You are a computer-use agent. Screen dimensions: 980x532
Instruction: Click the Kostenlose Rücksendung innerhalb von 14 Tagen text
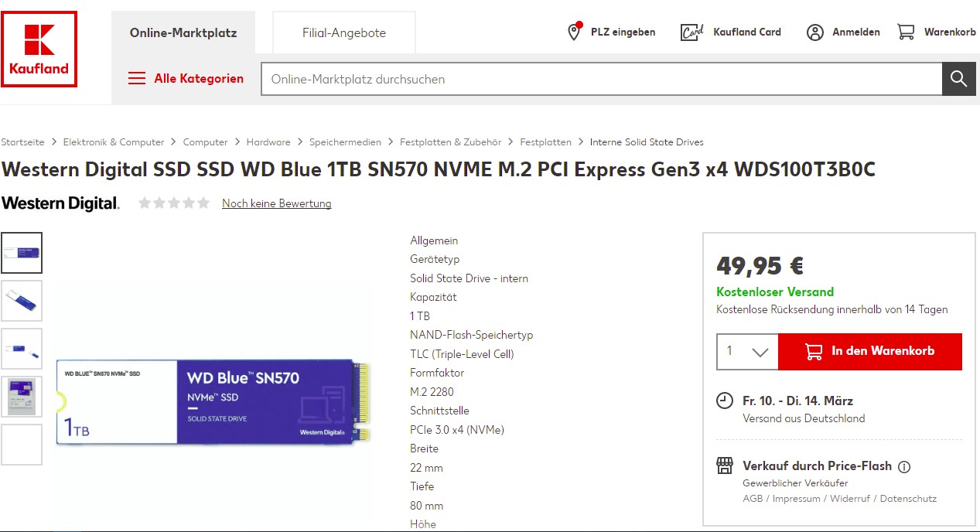pos(831,309)
